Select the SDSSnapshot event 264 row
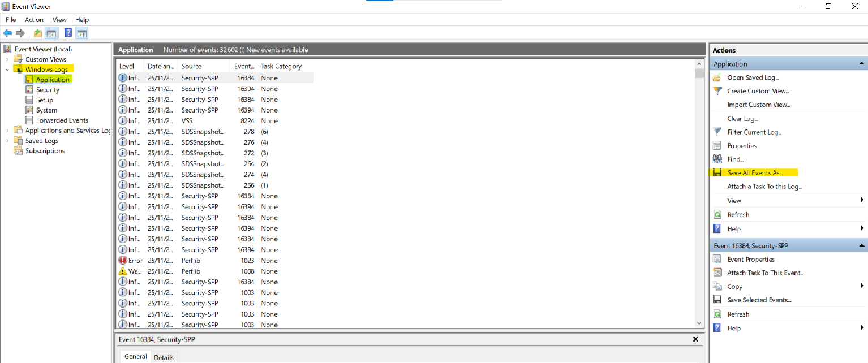The height and width of the screenshot is (363, 868). point(215,164)
